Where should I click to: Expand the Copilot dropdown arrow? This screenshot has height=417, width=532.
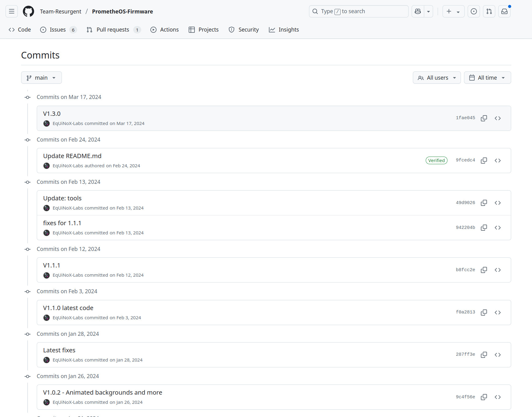click(428, 11)
